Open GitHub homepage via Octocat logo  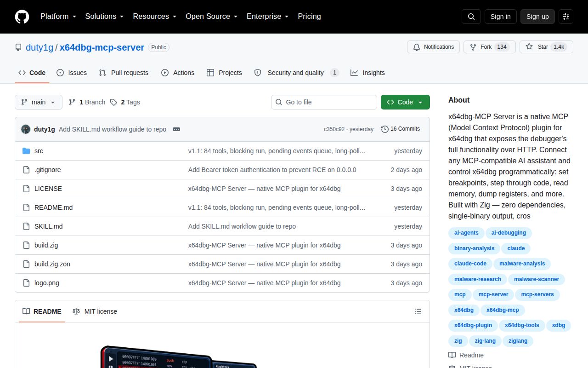click(x=22, y=17)
